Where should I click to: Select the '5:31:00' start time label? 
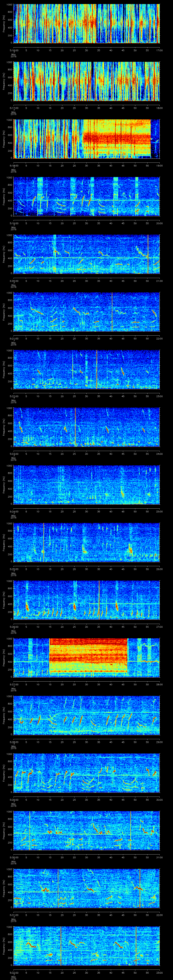[14, 915]
